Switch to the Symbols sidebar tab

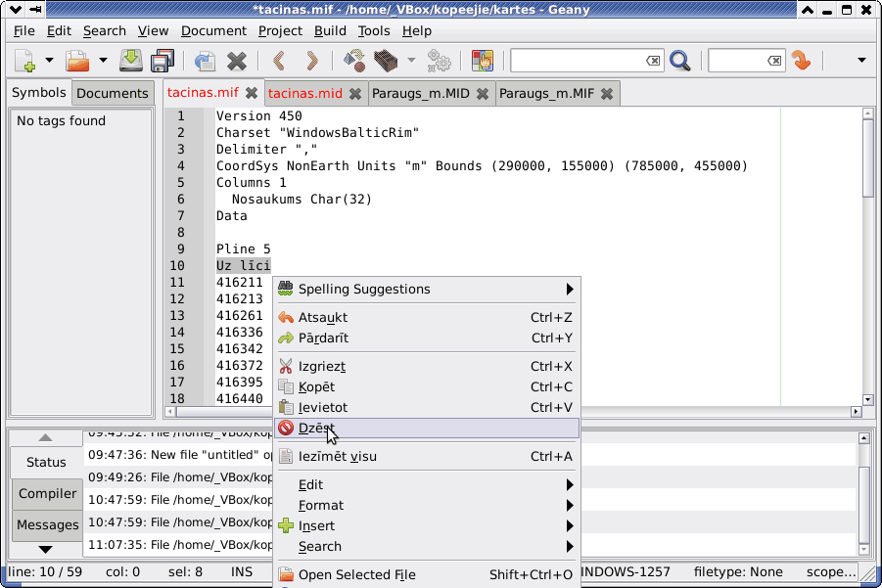(x=39, y=92)
